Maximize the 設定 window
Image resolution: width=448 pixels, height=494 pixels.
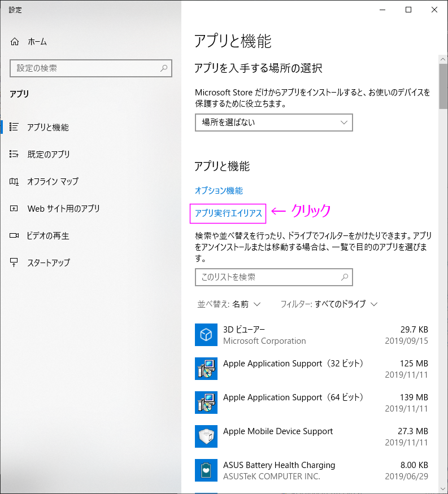(408, 10)
